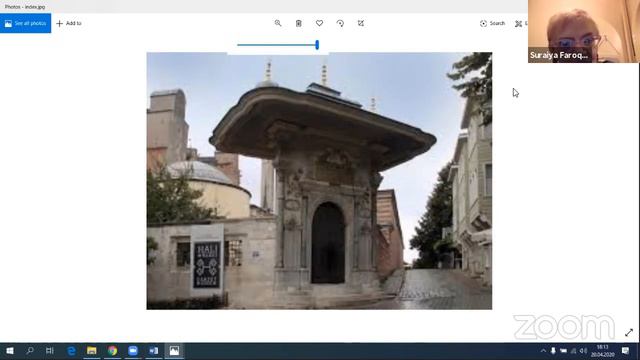Open network status tray icon
This screenshot has height=360, width=640.
573,351
